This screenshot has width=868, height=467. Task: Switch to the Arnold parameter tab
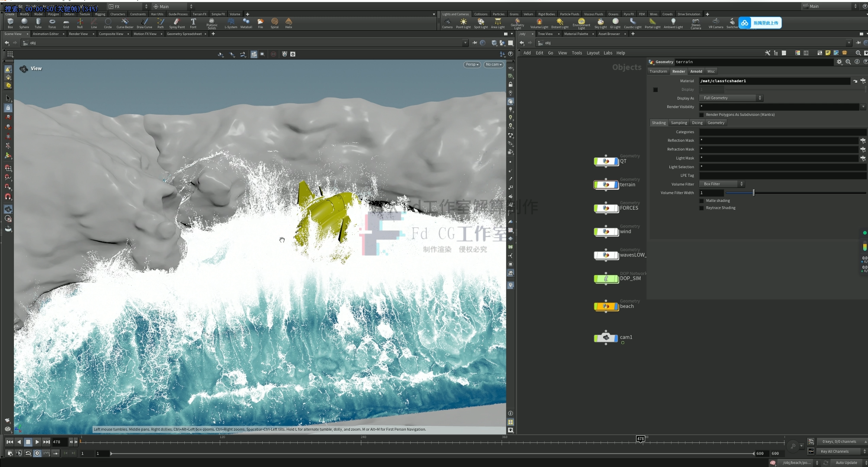(696, 71)
